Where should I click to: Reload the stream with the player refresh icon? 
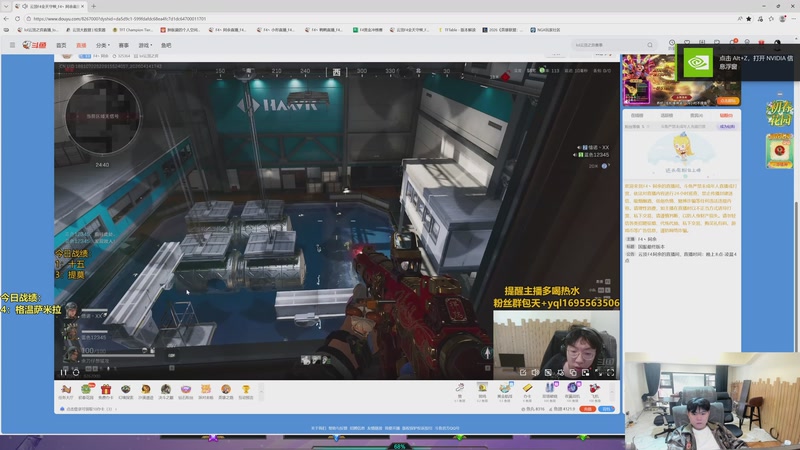pos(76,372)
